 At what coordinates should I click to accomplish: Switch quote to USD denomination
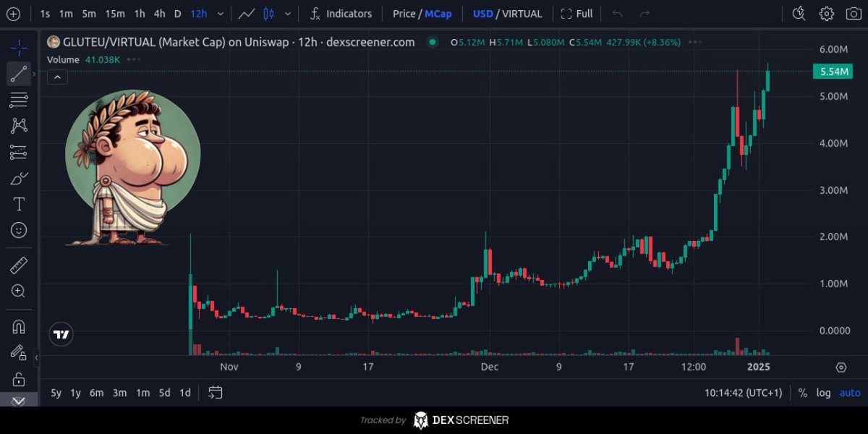point(482,14)
